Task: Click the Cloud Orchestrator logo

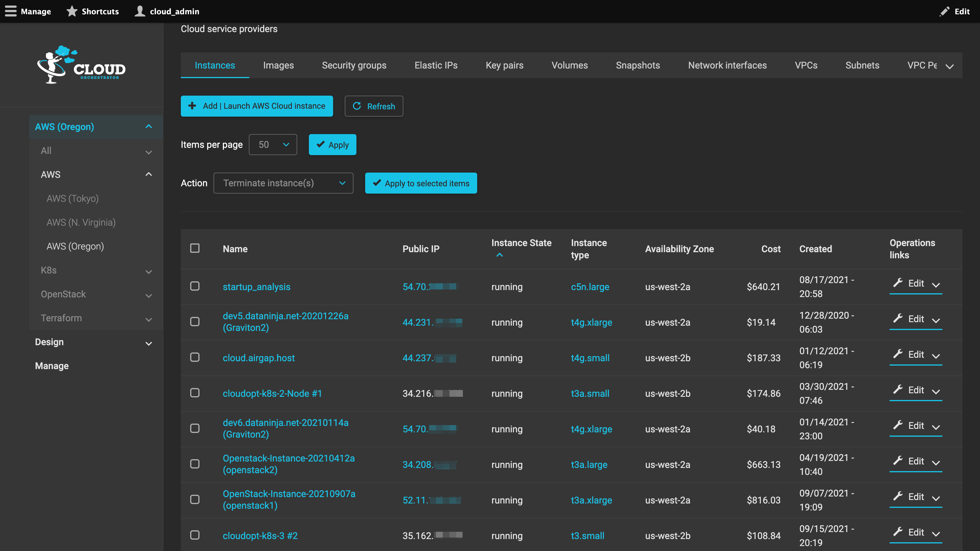Action: 81,65
